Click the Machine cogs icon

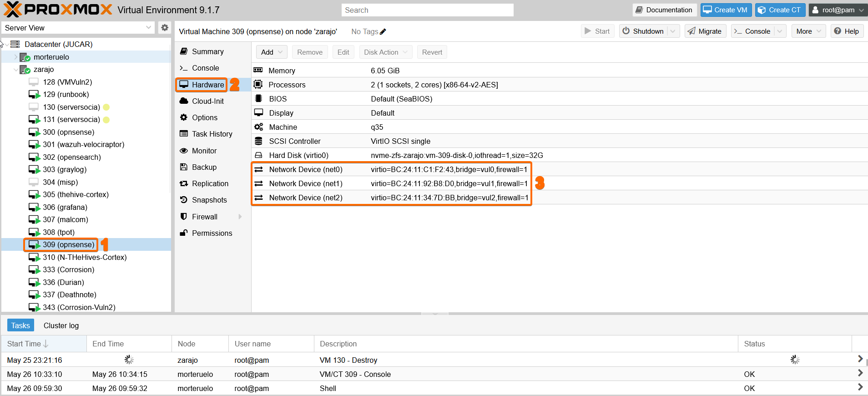coord(258,127)
